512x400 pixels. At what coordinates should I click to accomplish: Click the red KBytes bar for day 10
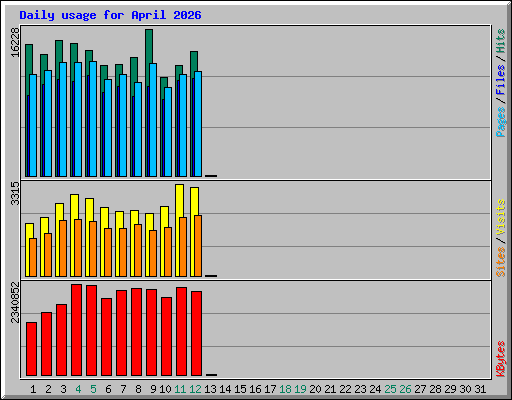pos(166,336)
